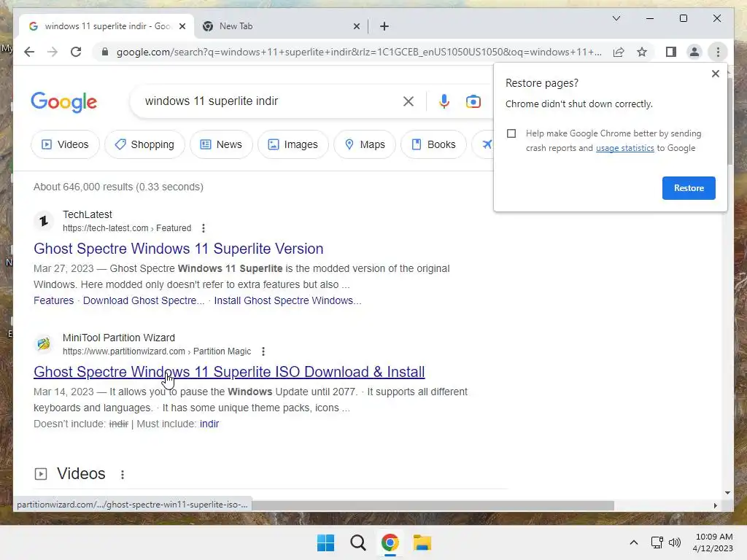Viewport: 747px width, 560px height.
Task: Filter results by Shopping
Action: tap(145, 144)
